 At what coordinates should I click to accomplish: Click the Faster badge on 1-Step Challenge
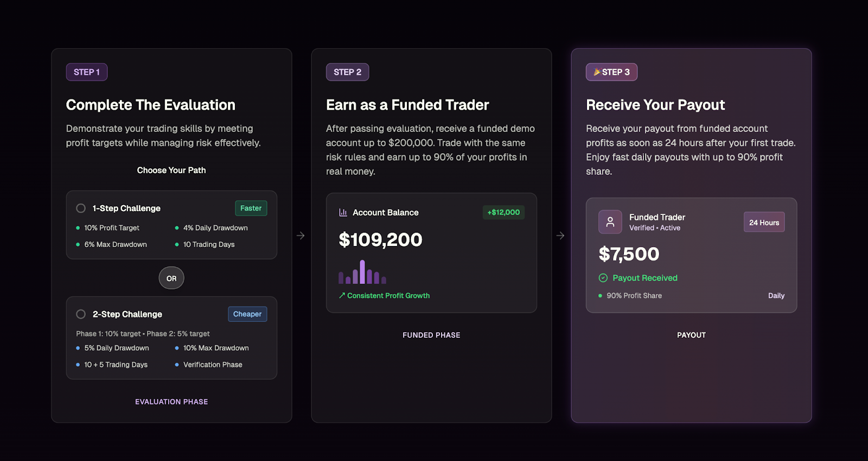(251, 208)
